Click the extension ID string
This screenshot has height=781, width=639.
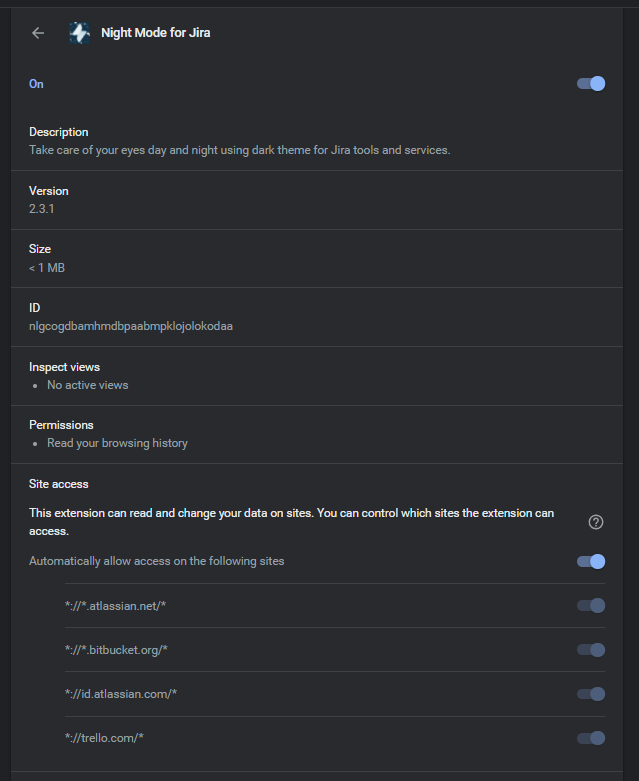[131, 326]
